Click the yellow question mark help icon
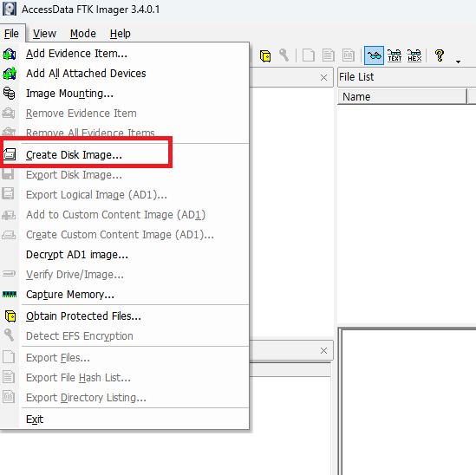 (440, 55)
